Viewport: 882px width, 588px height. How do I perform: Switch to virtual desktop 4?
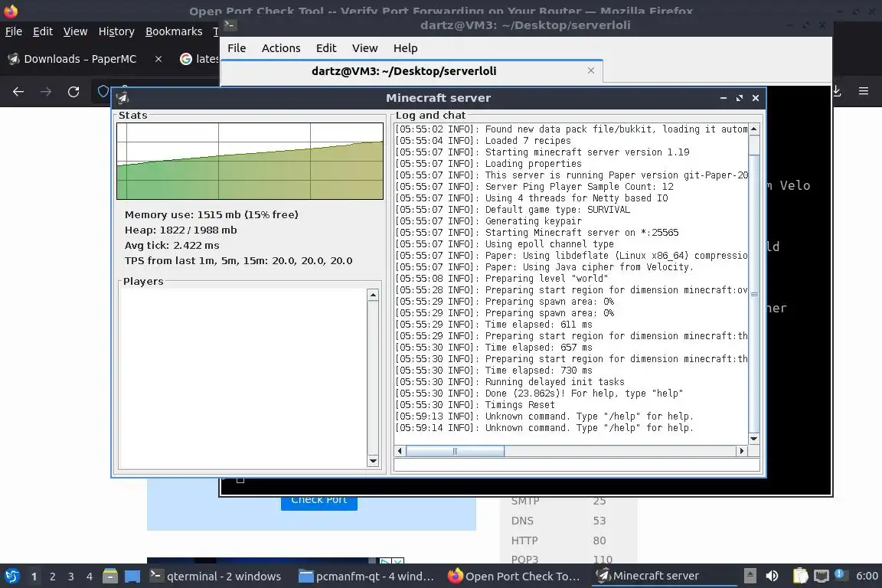90,577
